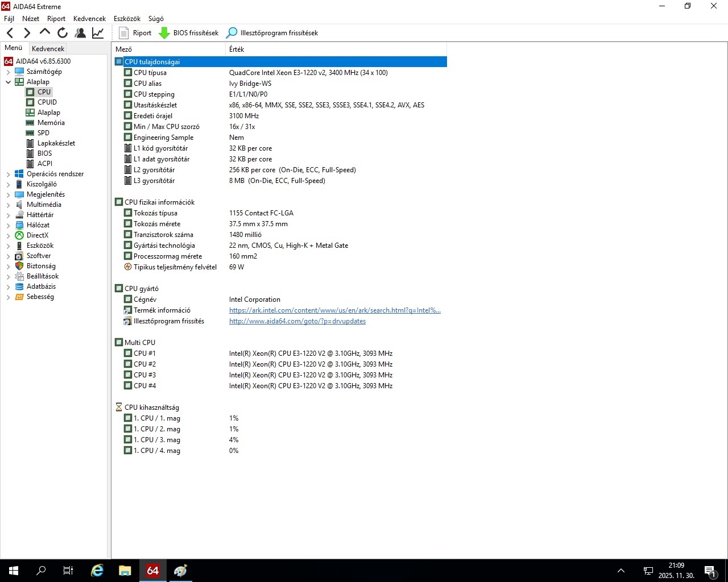
Task: Open Riport from the toolbar
Action: point(135,33)
